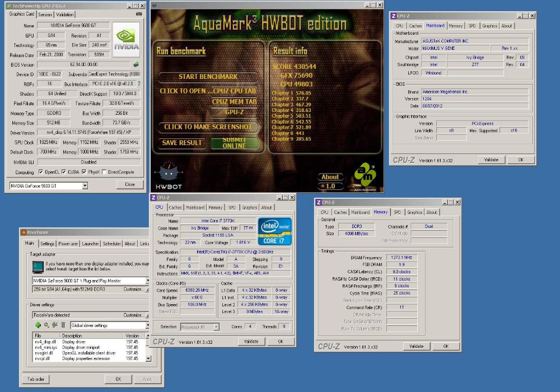This screenshot has width=560, height=392.
Task: Click CLICK TO MAKE SCREENSHOT button
Action: [x=208, y=127]
